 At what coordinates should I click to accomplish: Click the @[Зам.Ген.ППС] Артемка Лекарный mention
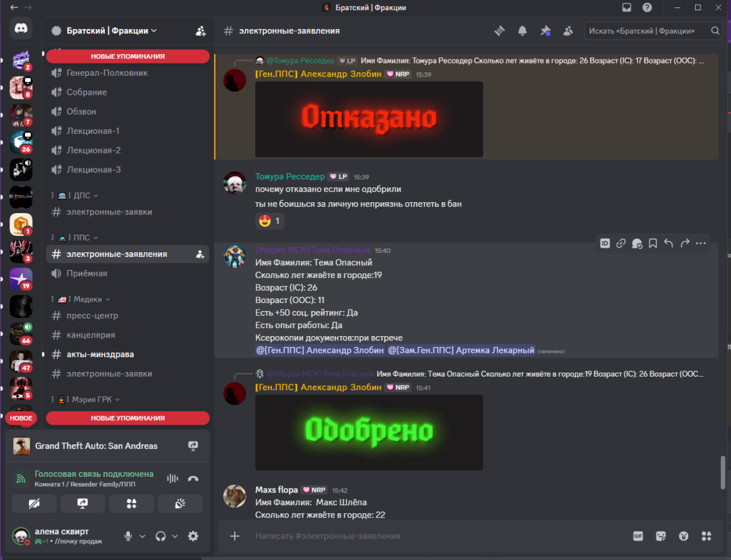click(x=461, y=350)
